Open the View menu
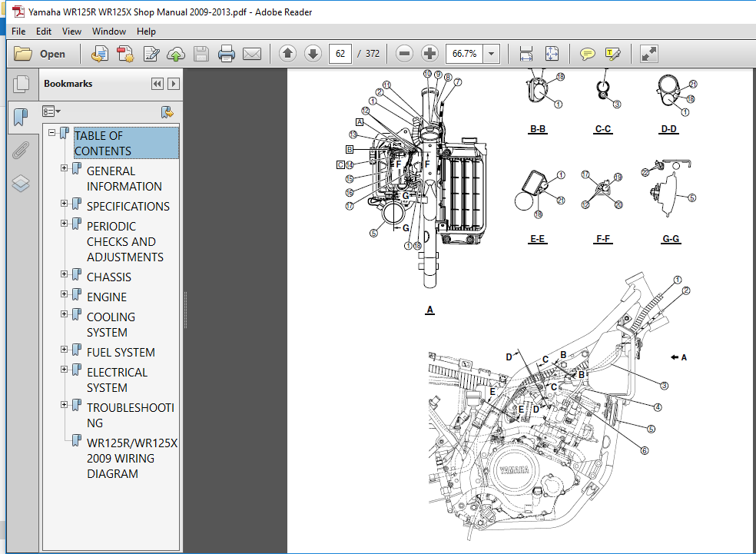The image size is (756, 554). coord(71,32)
